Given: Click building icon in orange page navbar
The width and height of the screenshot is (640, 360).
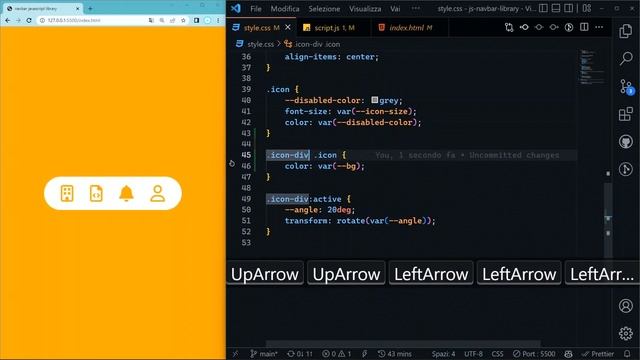Looking at the screenshot, I should (x=67, y=193).
